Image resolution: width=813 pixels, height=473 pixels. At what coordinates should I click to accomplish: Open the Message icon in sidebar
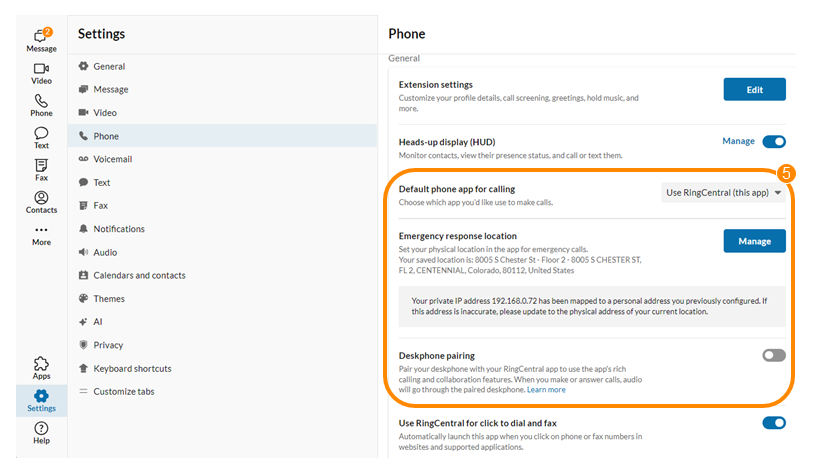coord(41,38)
